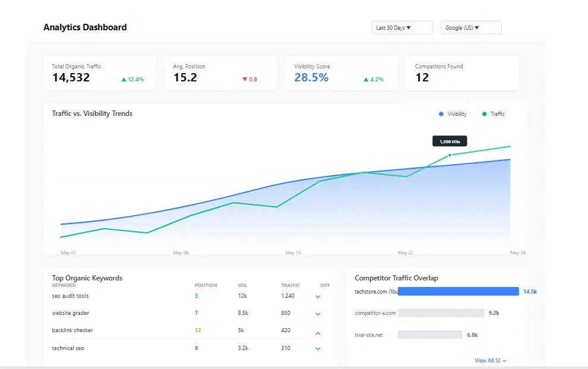Click the Visibility Score value 28.5%

(311, 77)
